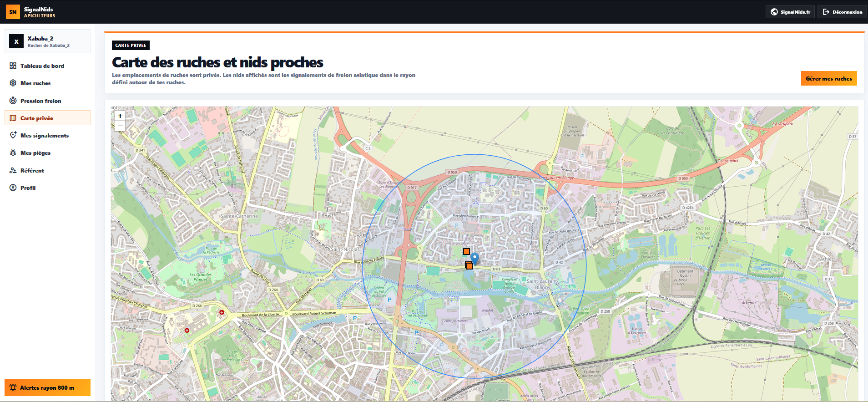Click Gérer mes ruches button

tap(829, 78)
